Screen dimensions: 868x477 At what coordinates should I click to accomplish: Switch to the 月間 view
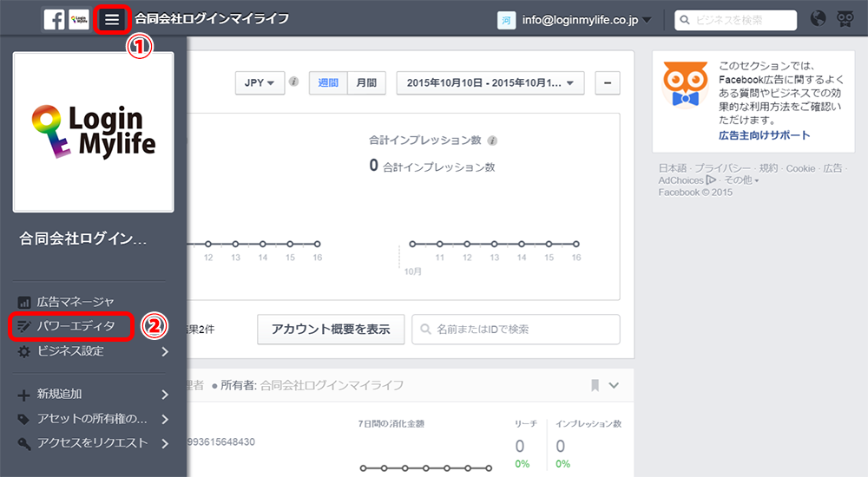366,83
